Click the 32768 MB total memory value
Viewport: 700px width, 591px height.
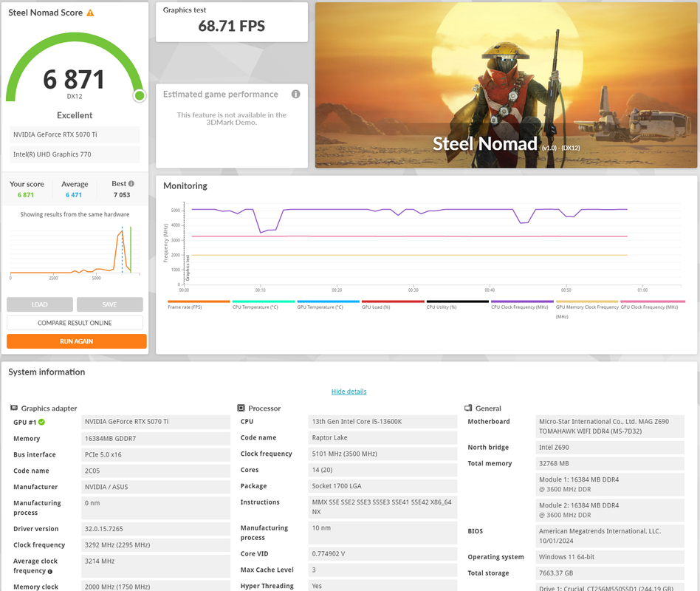pos(610,464)
